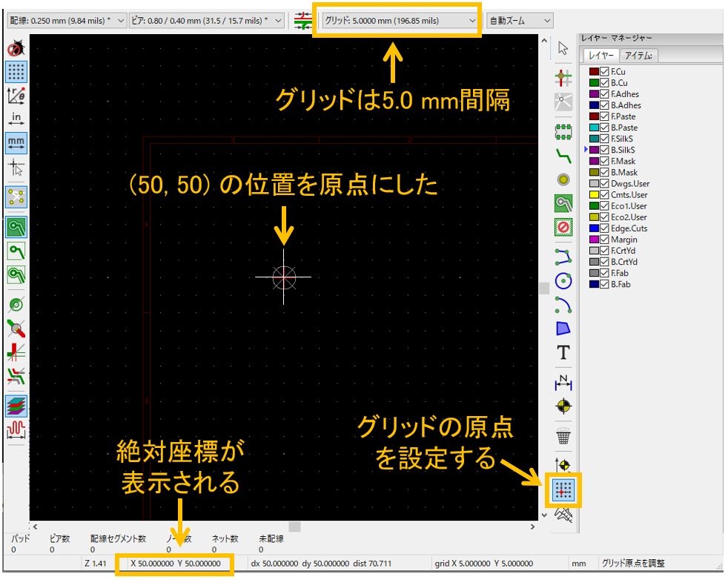Select the Add Dimension tool
The width and height of the screenshot is (728, 580).
563,381
